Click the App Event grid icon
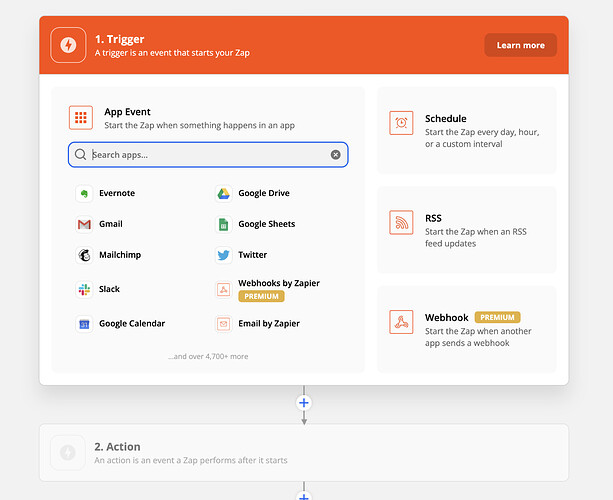This screenshot has height=500, width=613. [x=81, y=117]
